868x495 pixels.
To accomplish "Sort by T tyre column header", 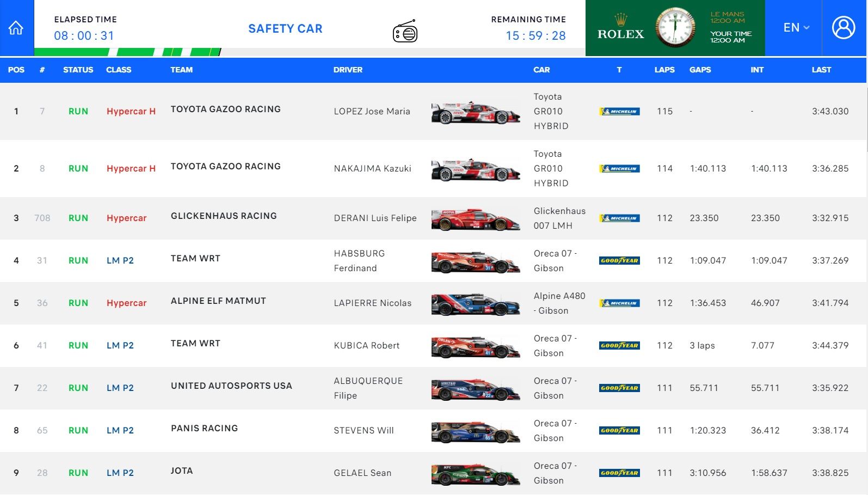I will (619, 70).
